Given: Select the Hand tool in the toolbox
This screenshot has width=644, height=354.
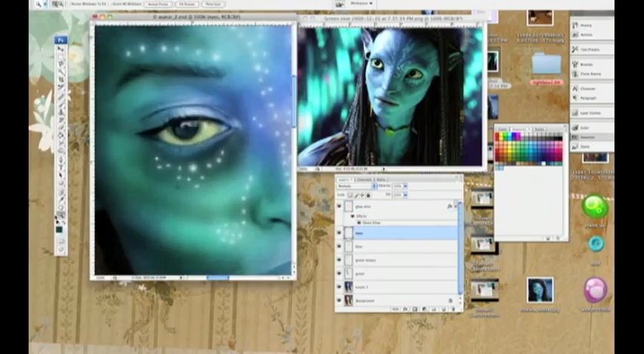Looking at the screenshot, I should click(x=61, y=207).
